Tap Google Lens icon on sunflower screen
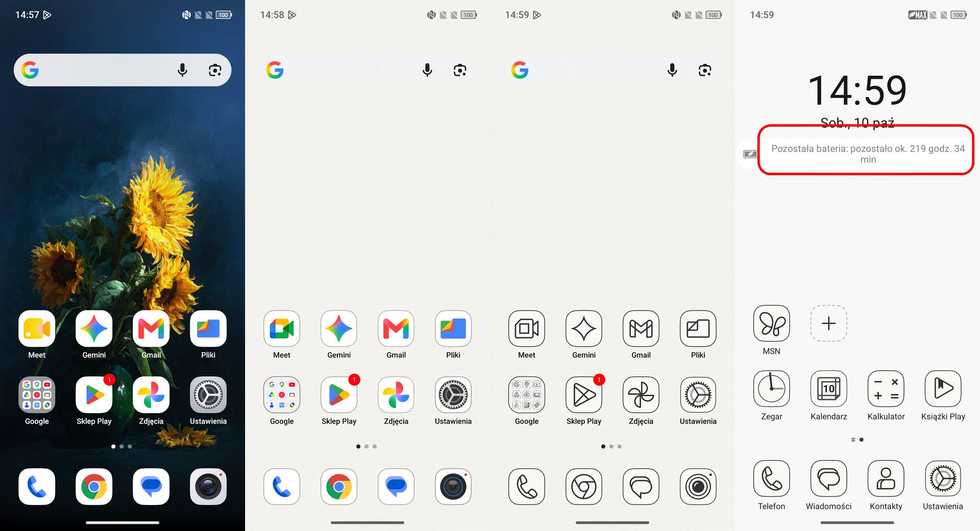Viewport: 980px width, 531px height. pyautogui.click(x=215, y=70)
